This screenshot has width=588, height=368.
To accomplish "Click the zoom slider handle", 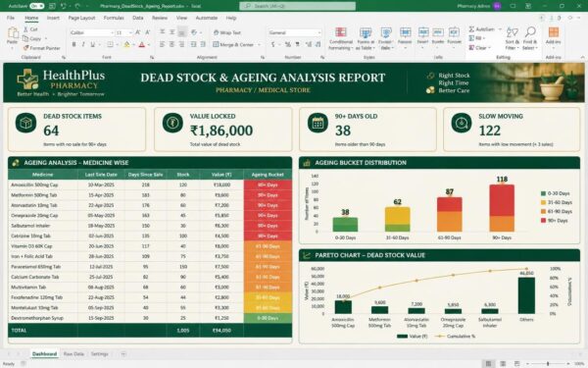I will point(548,363).
